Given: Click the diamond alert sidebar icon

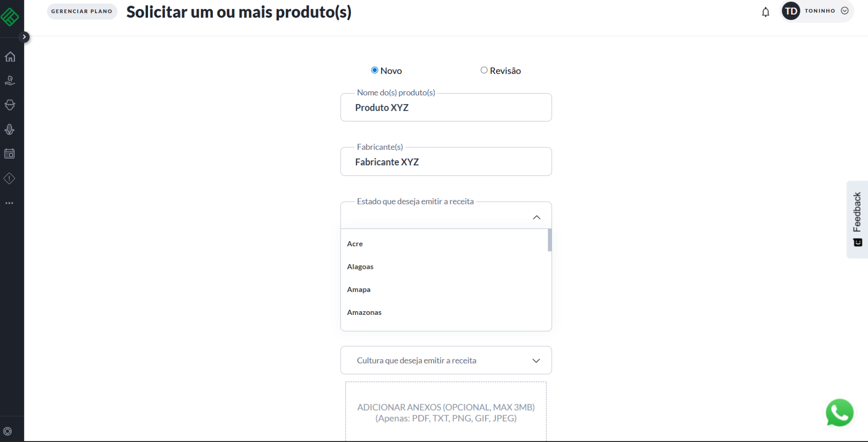Looking at the screenshot, I should pos(10,179).
